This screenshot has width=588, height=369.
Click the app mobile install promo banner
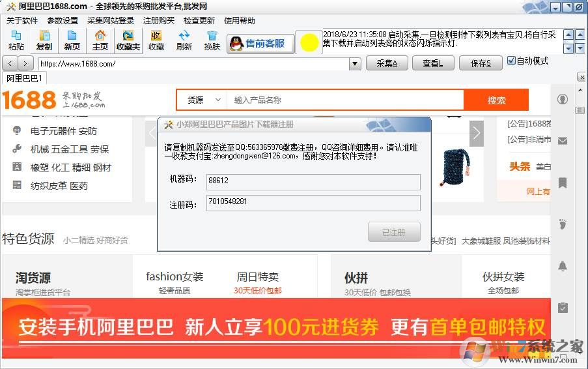click(276, 328)
